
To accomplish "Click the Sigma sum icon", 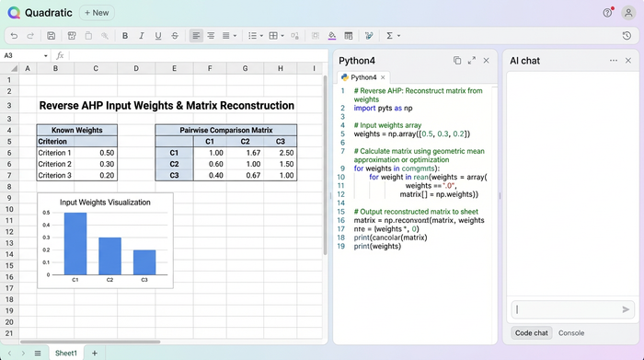I will point(389,36).
